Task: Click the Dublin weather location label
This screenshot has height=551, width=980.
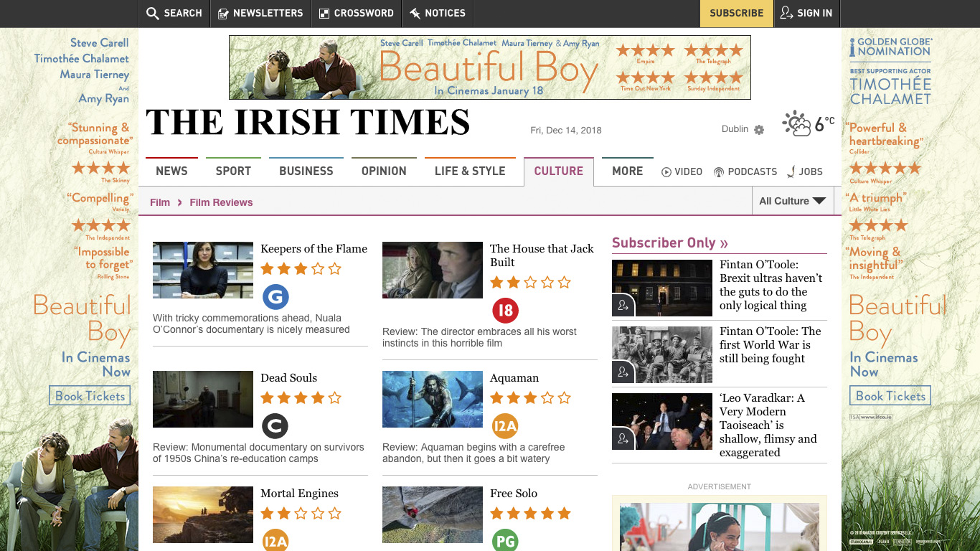Action: pyautogui.click(x=735, y=129)
